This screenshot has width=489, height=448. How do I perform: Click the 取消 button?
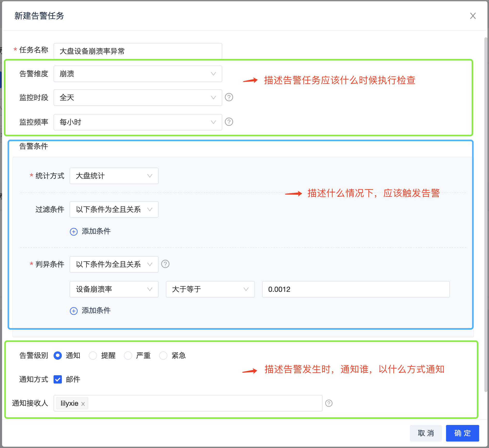coord(426,433)
